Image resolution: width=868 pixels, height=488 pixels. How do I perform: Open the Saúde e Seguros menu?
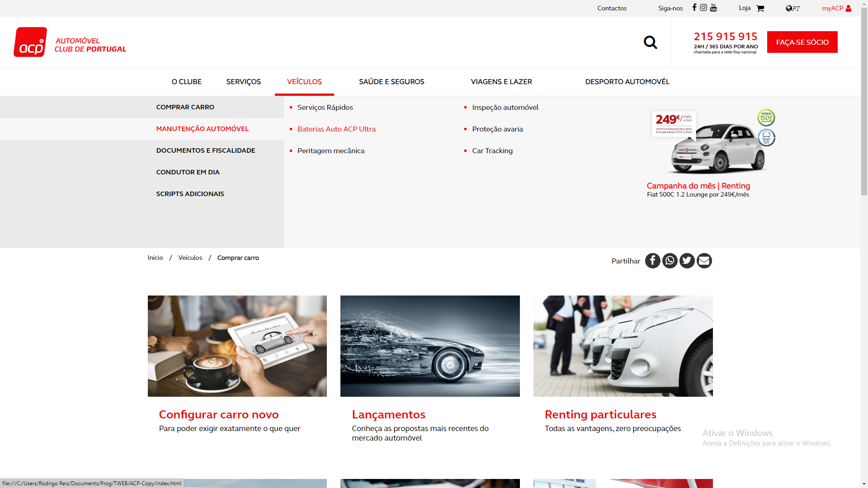point(392,82)
